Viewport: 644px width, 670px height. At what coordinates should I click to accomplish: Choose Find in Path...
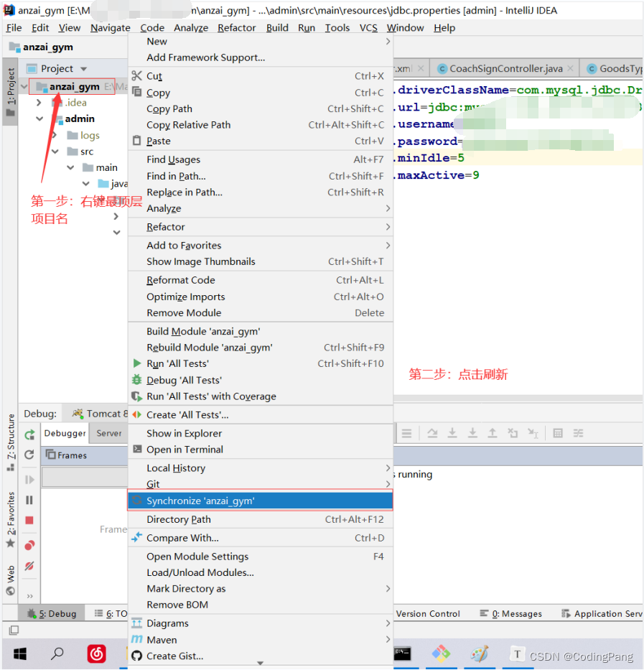point(260,176)
